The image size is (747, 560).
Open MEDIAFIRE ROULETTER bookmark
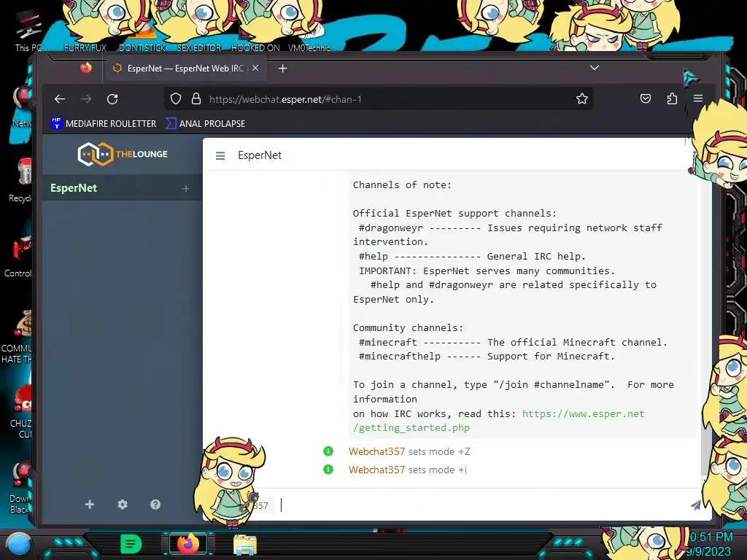[104, 124]
